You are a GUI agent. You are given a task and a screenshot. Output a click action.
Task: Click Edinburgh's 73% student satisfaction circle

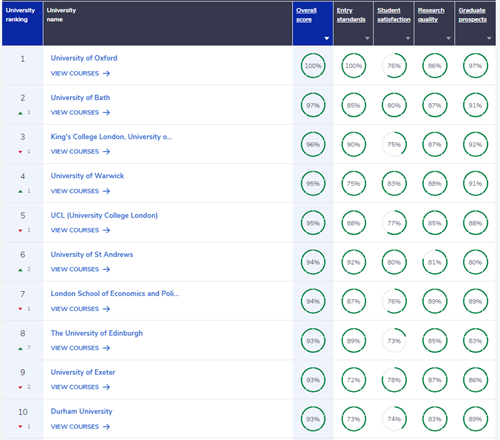point(394,341)
